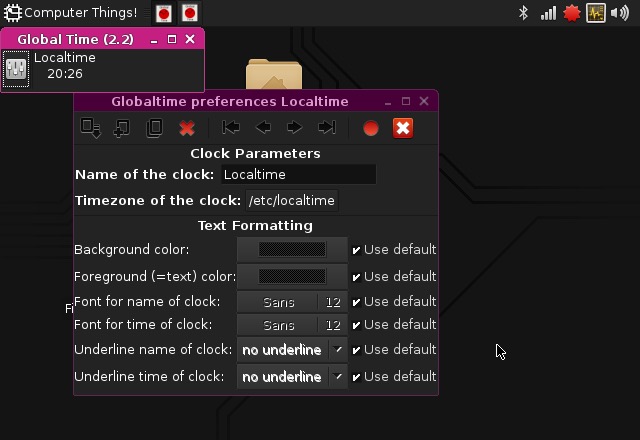
Task: Uncheck Use default for Background color
Action: pyautogui.click(x=357, y=250)
